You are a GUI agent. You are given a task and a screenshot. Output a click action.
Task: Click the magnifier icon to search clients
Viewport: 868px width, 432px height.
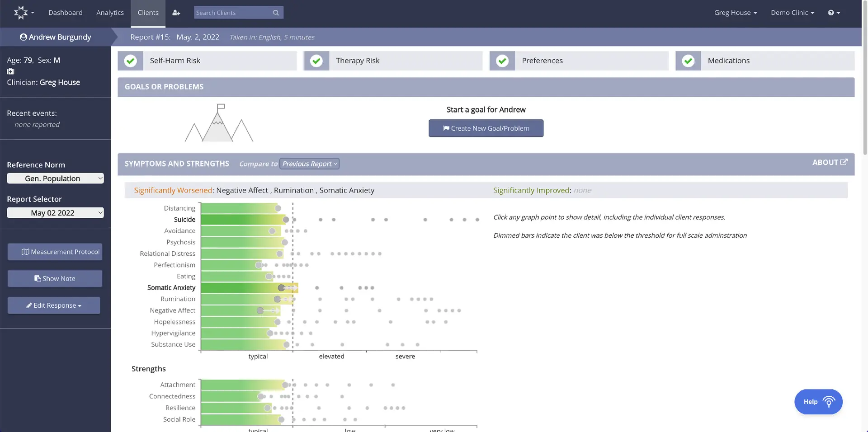[276, 12]
